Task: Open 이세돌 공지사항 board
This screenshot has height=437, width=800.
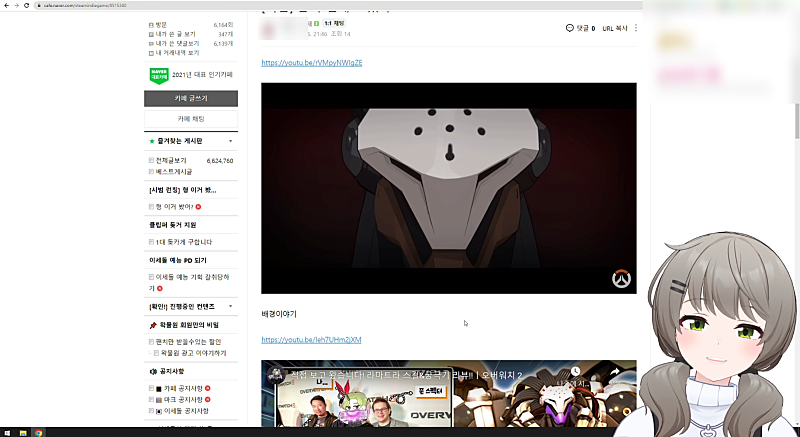Action: point(186,410)
